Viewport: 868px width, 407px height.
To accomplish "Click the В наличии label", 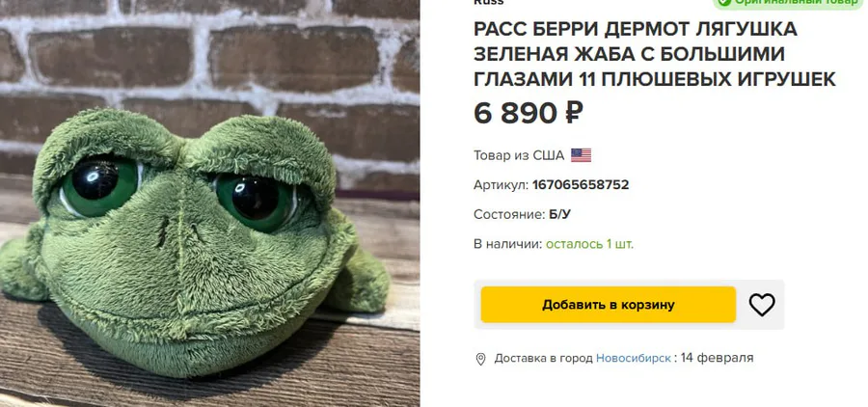I will click(507, 244).
